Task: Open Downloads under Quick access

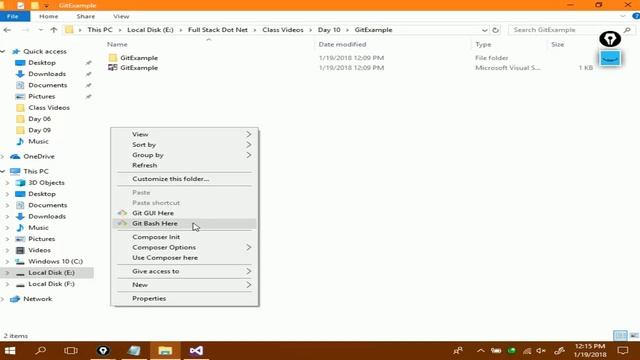Action: click(x=47, y=74)
